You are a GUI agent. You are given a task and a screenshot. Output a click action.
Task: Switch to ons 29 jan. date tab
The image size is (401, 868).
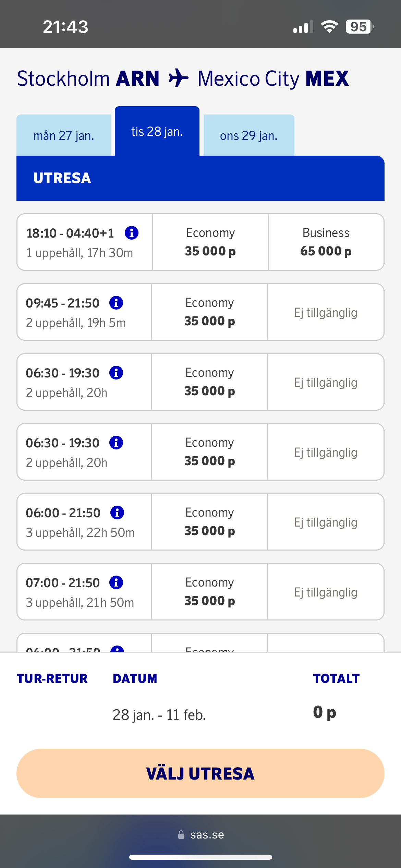coord(249,135)
